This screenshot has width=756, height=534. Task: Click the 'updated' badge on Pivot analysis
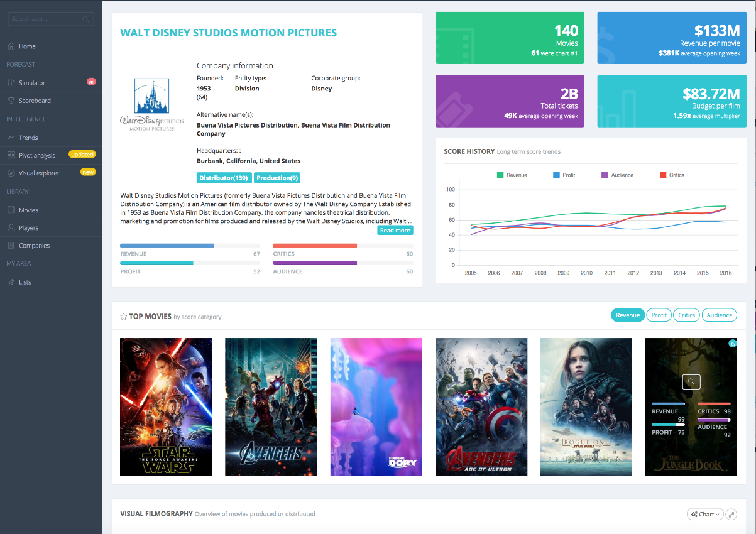click(x=82, y=154)
